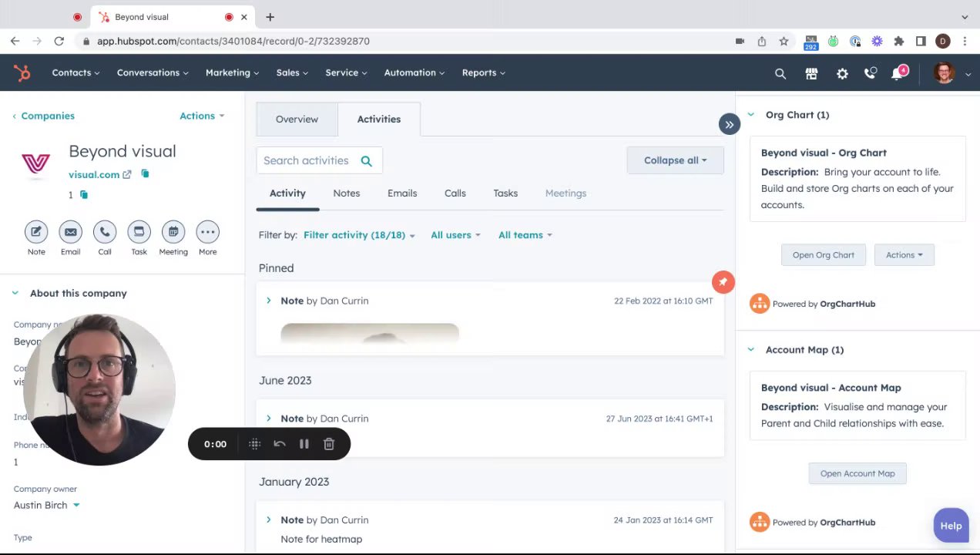Image resolution: width=980 pixels, height=555 pixels.
Task: Open the Reports menu
Action: pos(483,72)
